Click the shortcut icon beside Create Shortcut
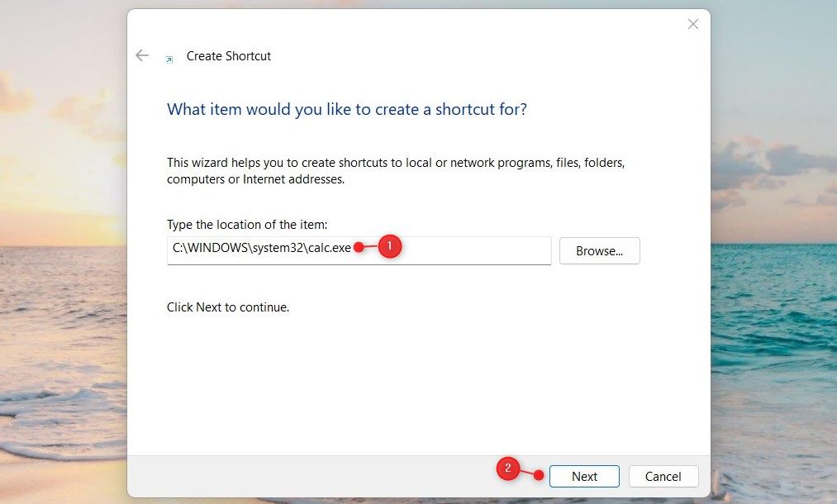837x504 pixels. [169, 59]
